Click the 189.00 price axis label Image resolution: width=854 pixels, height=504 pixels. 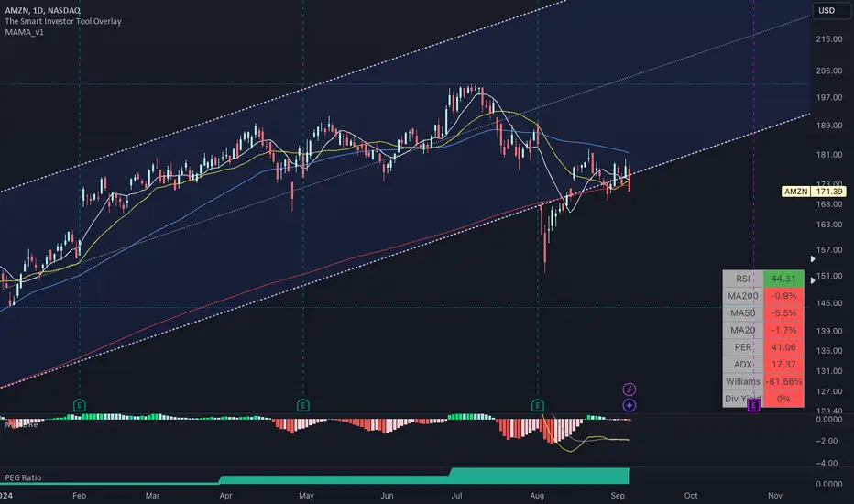pos(829,126)
